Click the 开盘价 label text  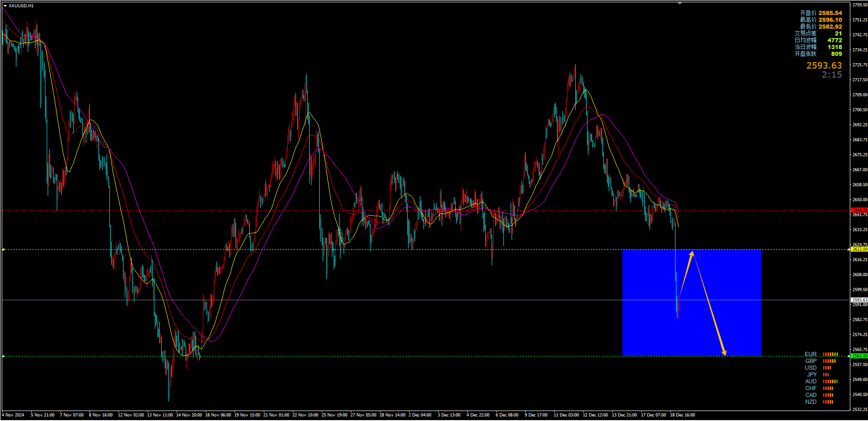[808, 13]
